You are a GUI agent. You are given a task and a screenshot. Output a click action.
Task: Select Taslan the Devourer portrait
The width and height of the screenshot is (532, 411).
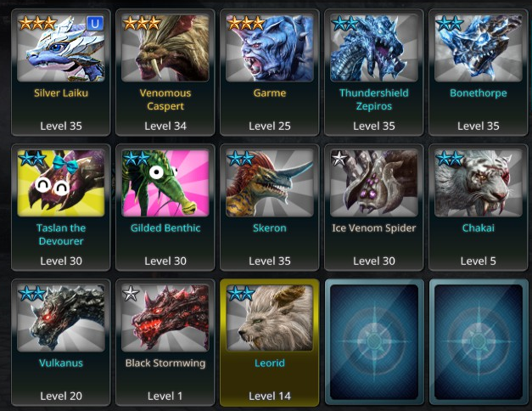[x=61, y=183]
